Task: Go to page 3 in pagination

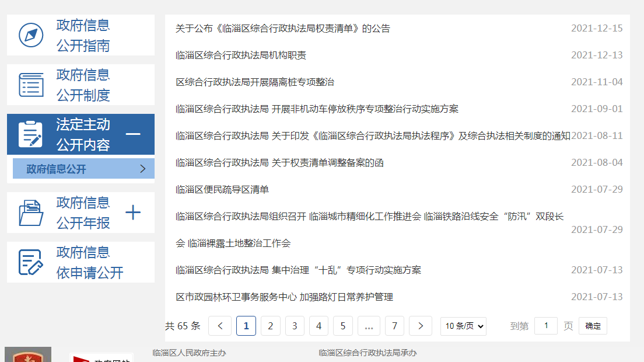Action: pyautogui.click(x=295, y=326)
